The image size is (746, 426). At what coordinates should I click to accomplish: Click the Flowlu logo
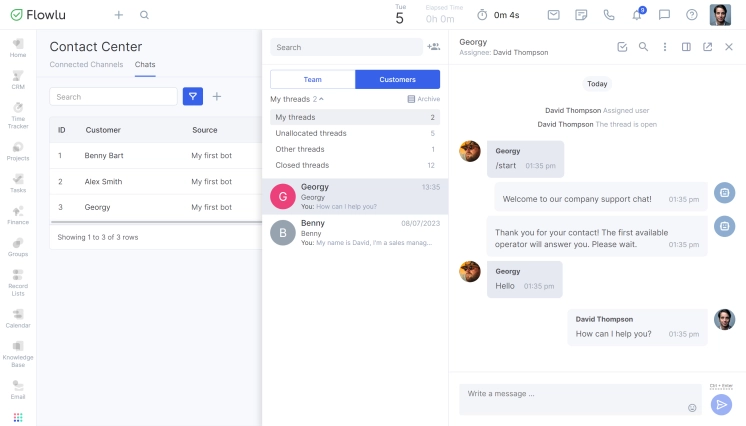click(38, 15)
